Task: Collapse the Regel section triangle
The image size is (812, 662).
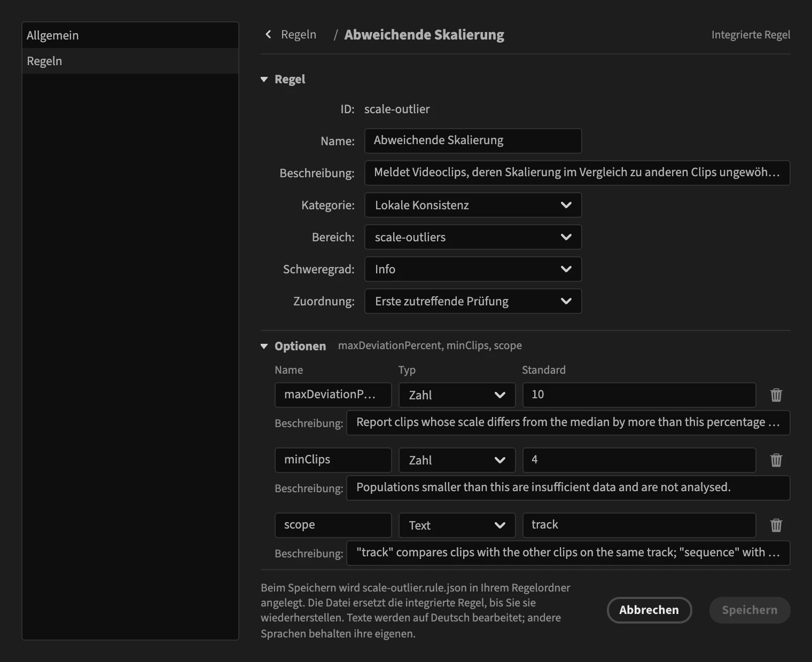Action: click(x=264, y=80)
